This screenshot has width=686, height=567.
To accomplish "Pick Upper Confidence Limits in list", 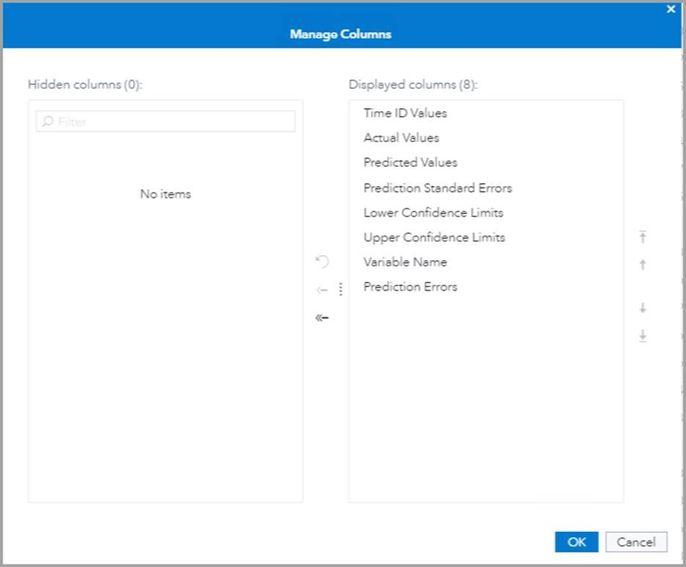I will pos(434,237).
